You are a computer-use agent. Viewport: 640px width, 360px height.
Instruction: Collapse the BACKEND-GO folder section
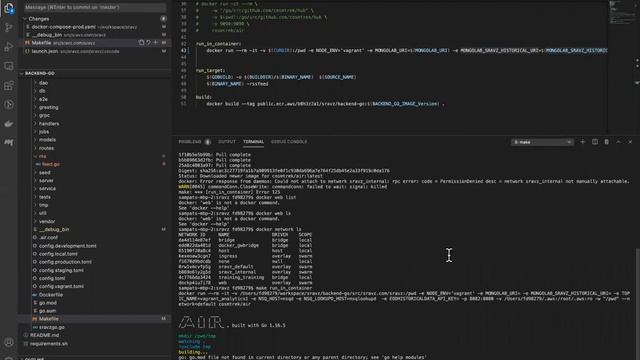pyautogui.click(x=22, y=73)
